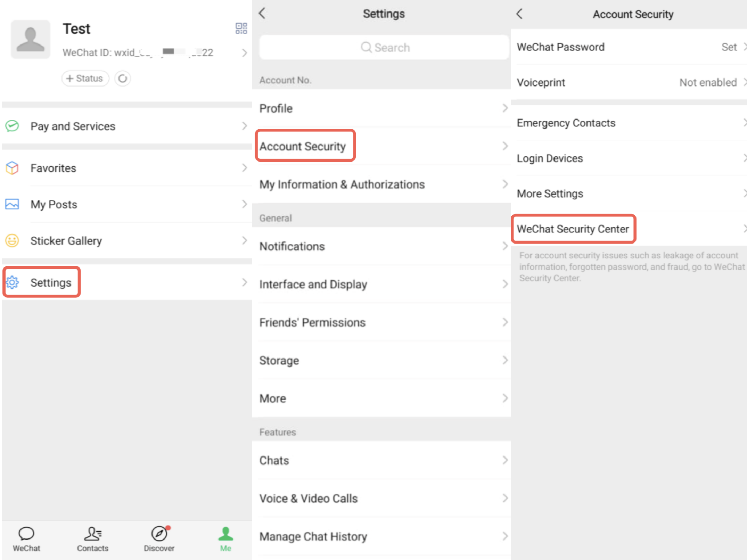
Task: Open Sticker Gallery
Action: [x=127, y=240]
